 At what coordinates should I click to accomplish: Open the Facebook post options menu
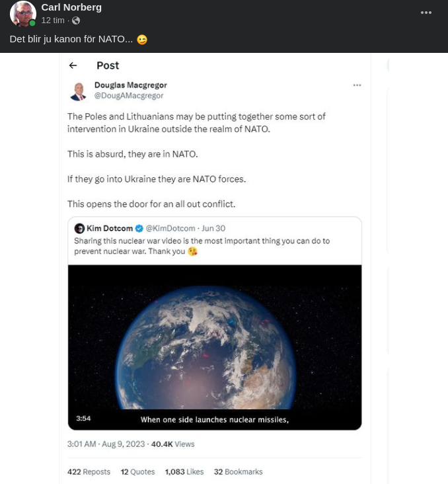(x=426, y=13)
